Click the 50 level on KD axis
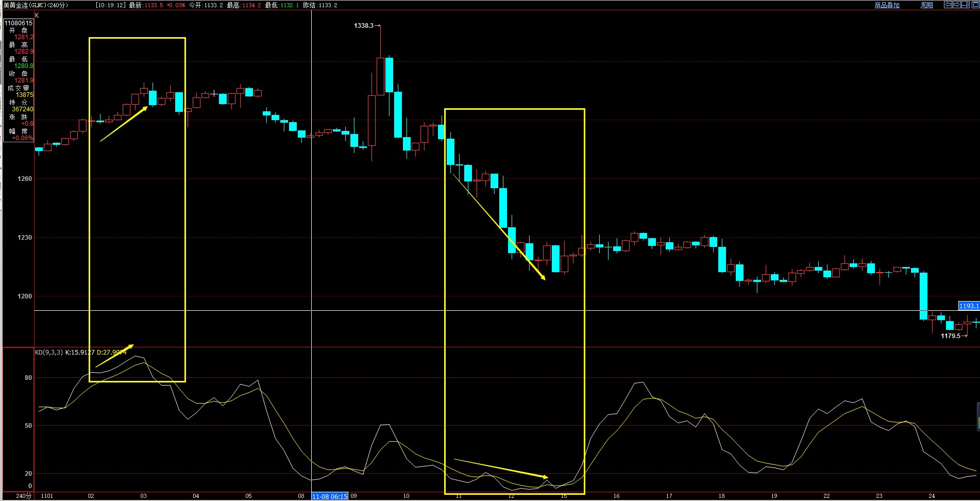Image resolution: width=980 pixels, height=501 pixels. point(28,426)
